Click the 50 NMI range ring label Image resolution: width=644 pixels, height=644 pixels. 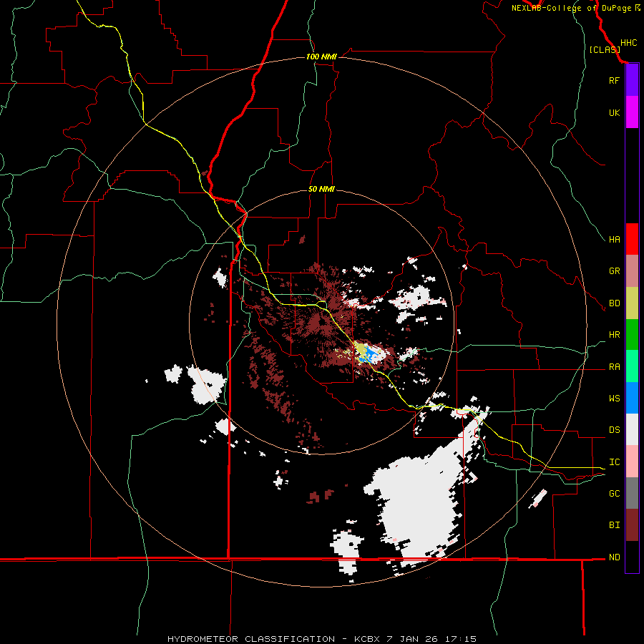pyautogui.click(x=321, y=189)
